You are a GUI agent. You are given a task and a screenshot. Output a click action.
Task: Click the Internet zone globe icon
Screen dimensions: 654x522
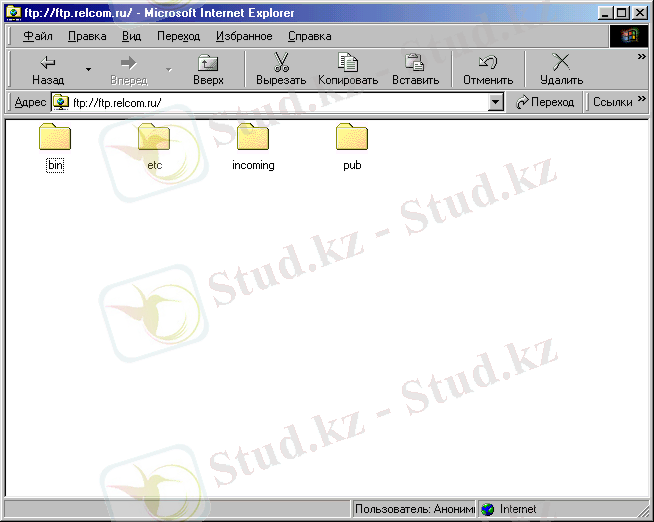[x=487, y=509]
